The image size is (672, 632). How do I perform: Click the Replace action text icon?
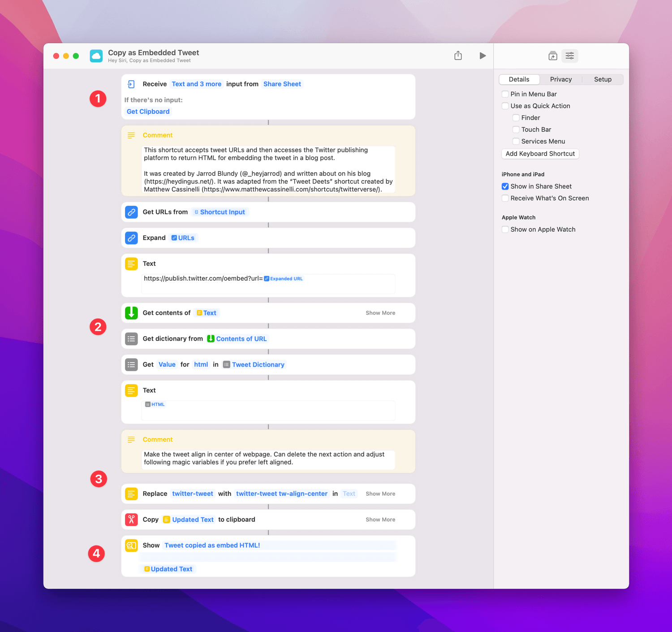131,494
